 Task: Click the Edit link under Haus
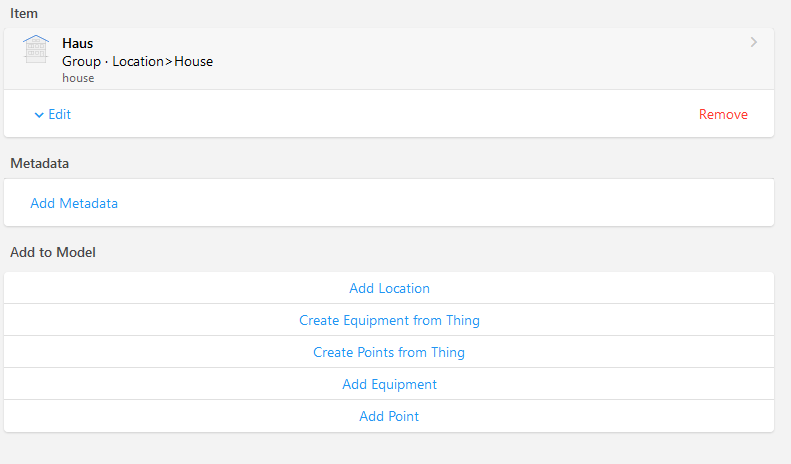coord(59,115)
